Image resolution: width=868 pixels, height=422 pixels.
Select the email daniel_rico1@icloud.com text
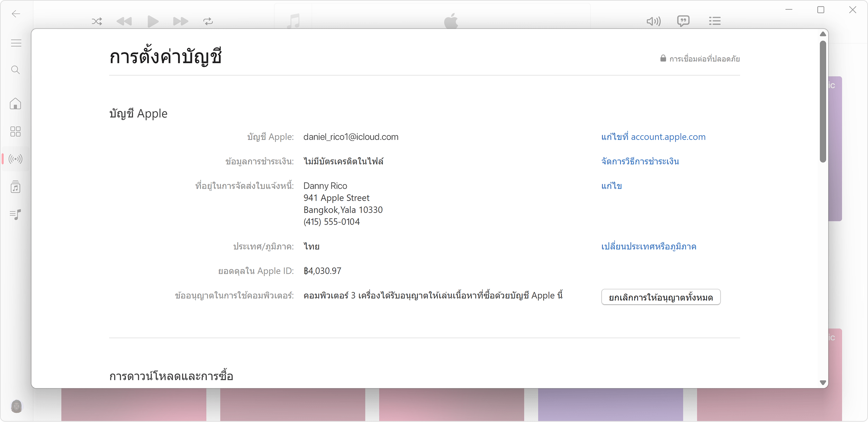pos(351,137)
